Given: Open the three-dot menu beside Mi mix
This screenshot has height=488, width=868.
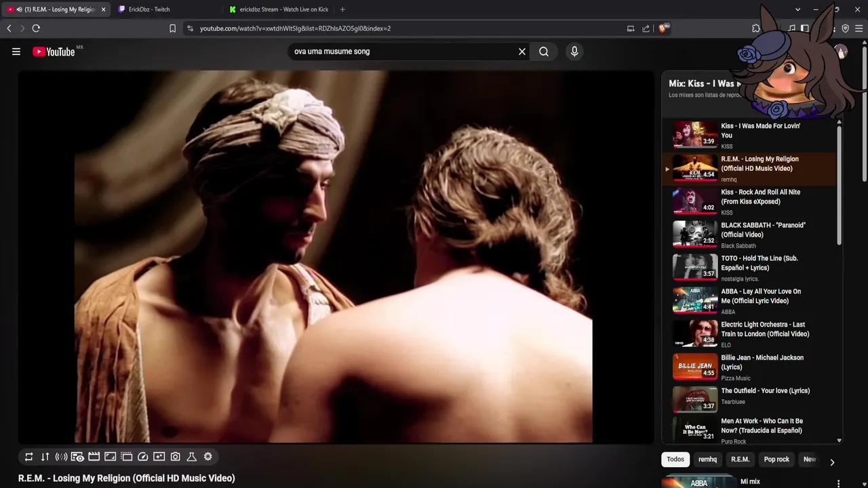Looking at the screenshot, I should click(839, 483).
